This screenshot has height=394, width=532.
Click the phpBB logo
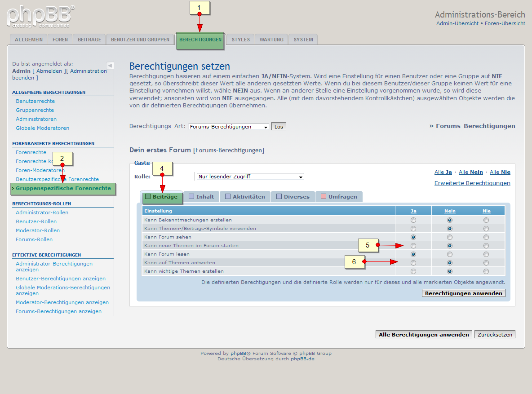tap(40, 17)
